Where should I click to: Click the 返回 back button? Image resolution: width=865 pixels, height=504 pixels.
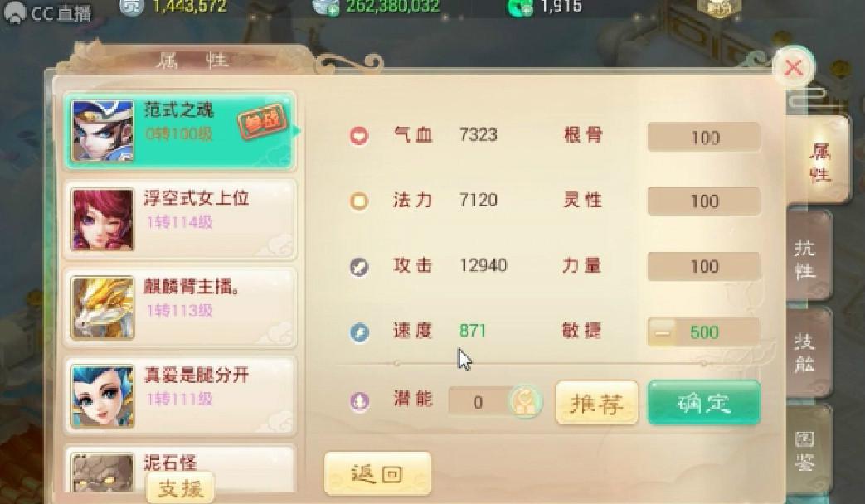coord(378,473)
